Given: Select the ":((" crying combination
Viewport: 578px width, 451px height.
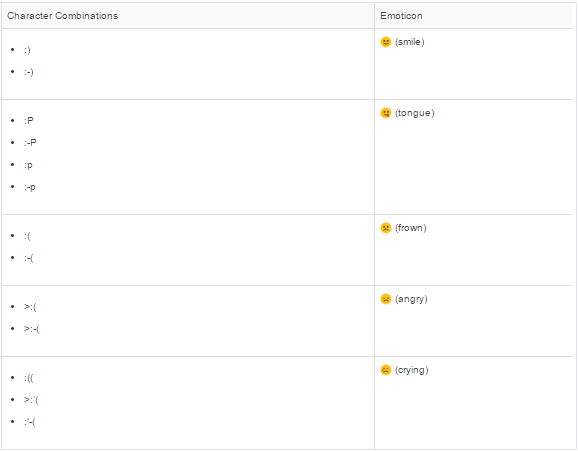Looking at the screenshot, I should 29,378.
